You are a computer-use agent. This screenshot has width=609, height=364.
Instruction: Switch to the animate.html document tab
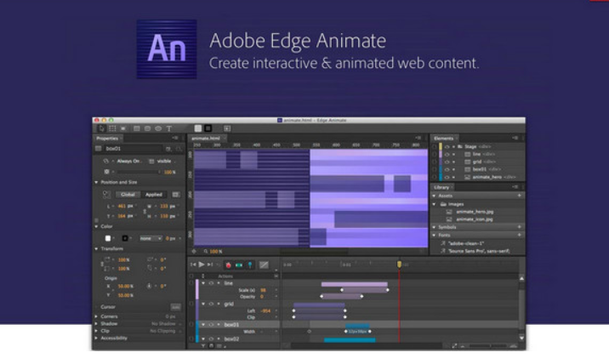[206, 139]
